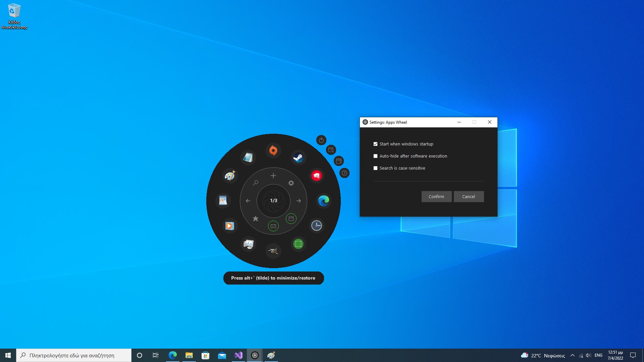Click the plus icon to add app
This screenshot has height=362, width=644.
tap(273, 176)
